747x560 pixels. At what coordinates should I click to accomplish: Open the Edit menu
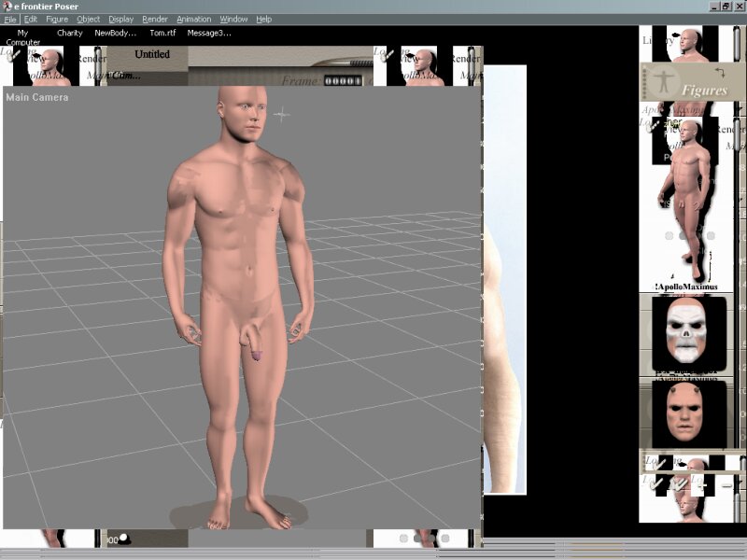coord(31,20)
